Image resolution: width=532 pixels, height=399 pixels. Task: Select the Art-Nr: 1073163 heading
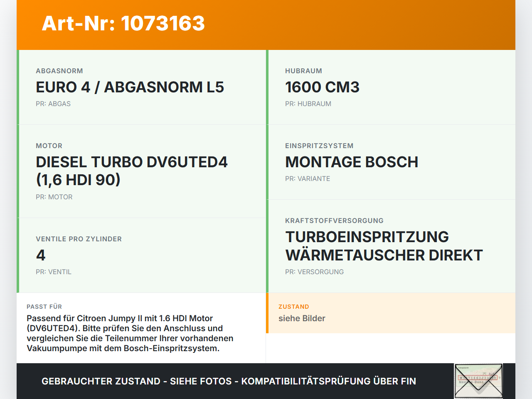[x=123, y=23]
